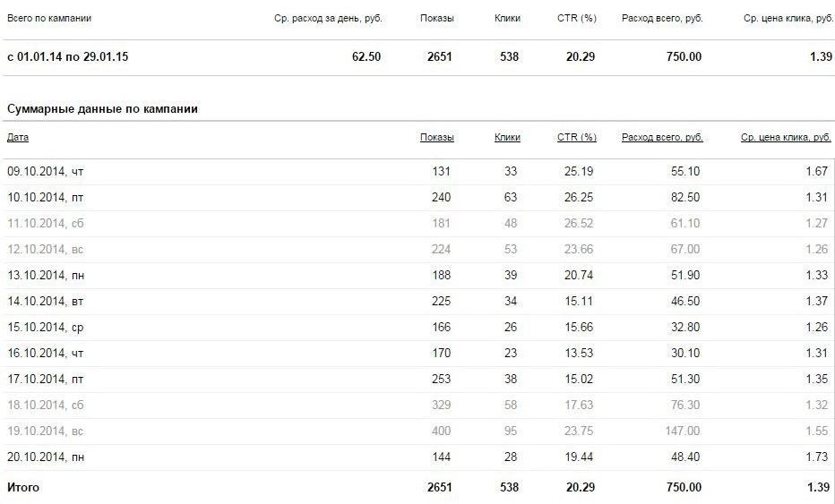Sort by Ср. цена клика, руб. header

[786, 137]
